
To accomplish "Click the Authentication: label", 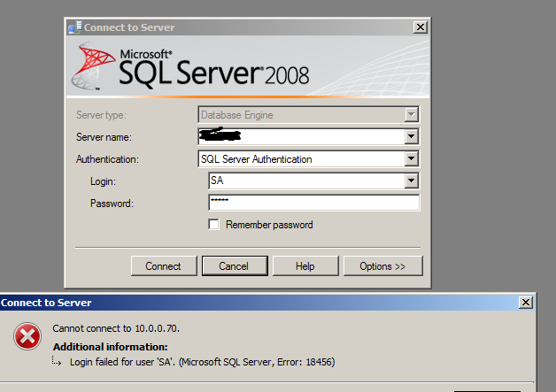I will pos(107,159).
